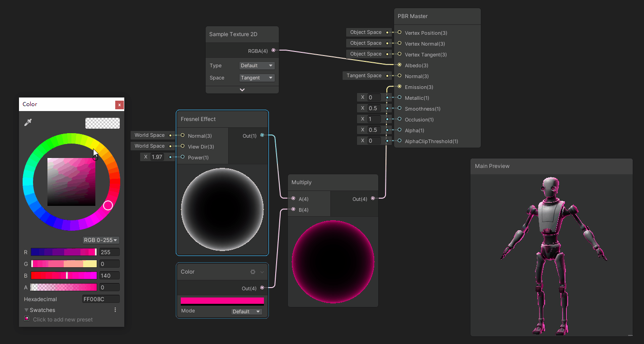Image resolution: width=644 pixels, height=344 pixels.
Task: Close the Color picker window
Action: pos(119,105)
